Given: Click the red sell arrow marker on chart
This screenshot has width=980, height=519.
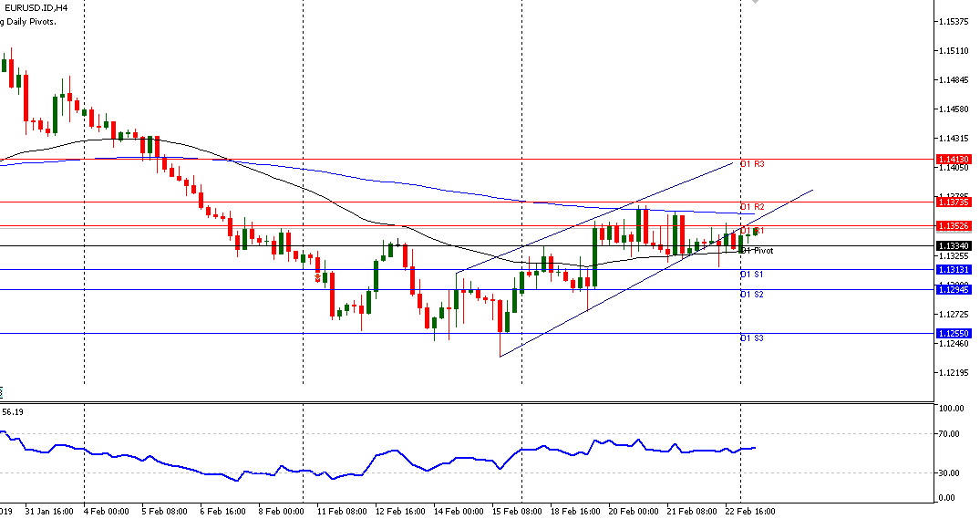Looking at the screenshot, I should point(317,277).
